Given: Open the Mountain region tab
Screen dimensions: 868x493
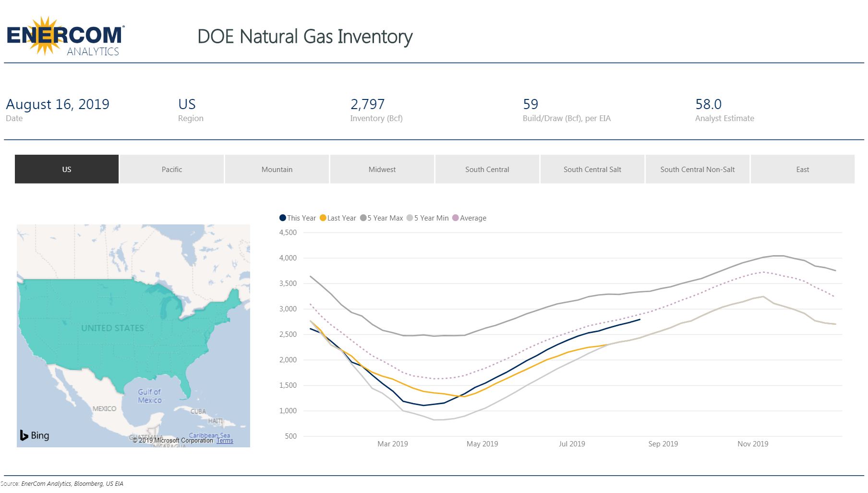Looking at the screenshot, I should point(277,169).
